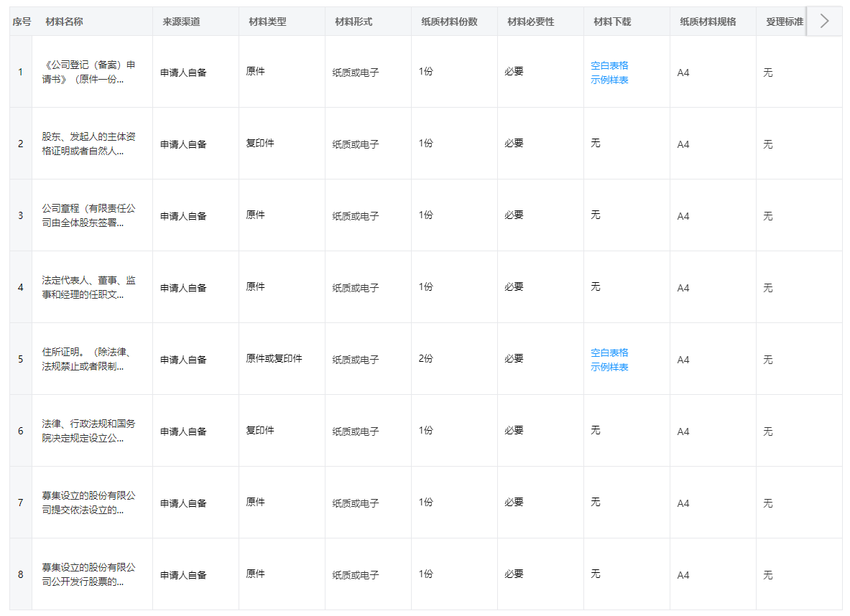Click 复印件 type cell in row 2
This screenshot has height=616, width=850.
(x=260, y=143)
